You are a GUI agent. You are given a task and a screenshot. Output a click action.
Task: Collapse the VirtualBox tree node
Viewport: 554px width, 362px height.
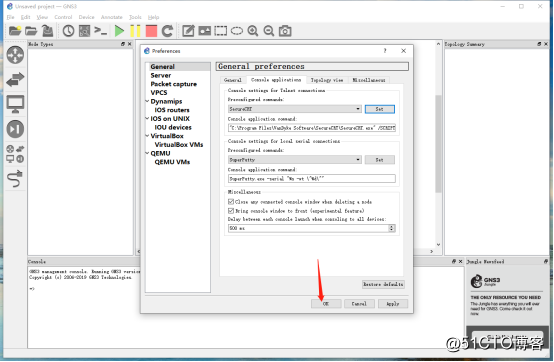coord(147,136)
